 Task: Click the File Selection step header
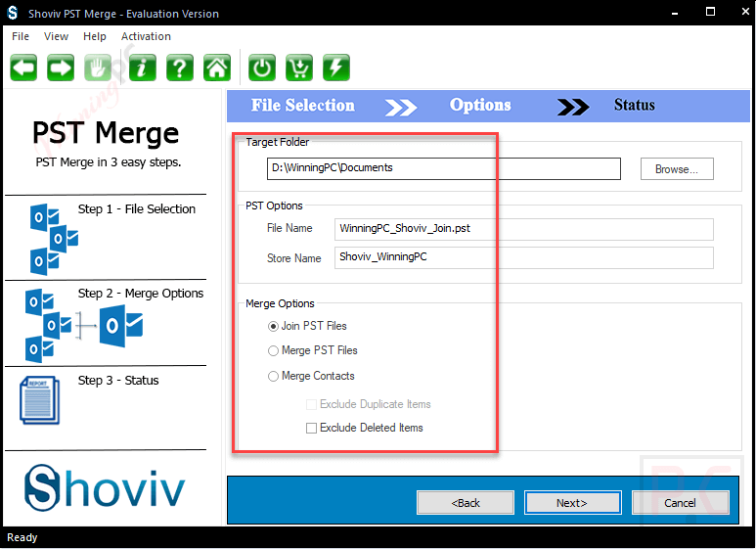pos(303,105)
